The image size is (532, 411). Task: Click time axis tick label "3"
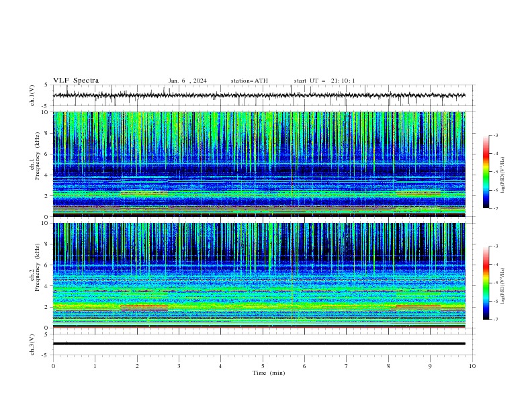pos(179,366)
